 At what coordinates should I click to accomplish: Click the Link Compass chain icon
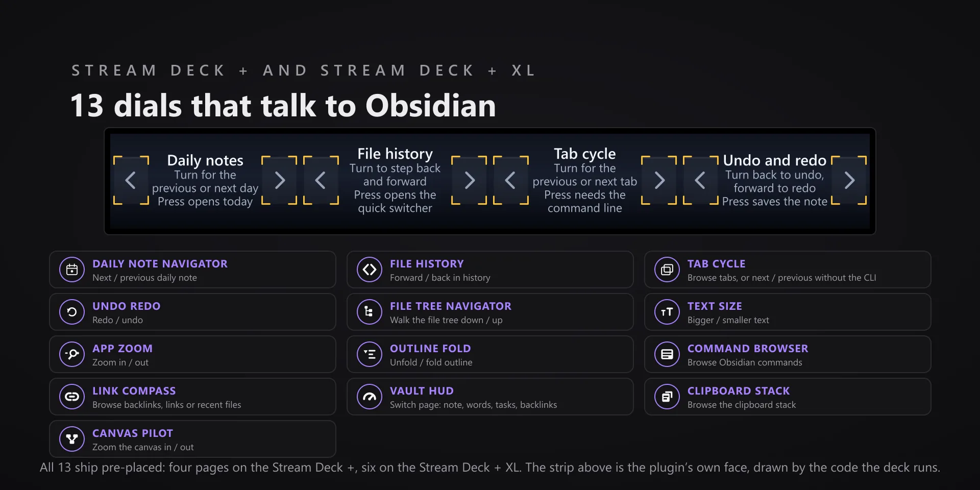point(72,397)
